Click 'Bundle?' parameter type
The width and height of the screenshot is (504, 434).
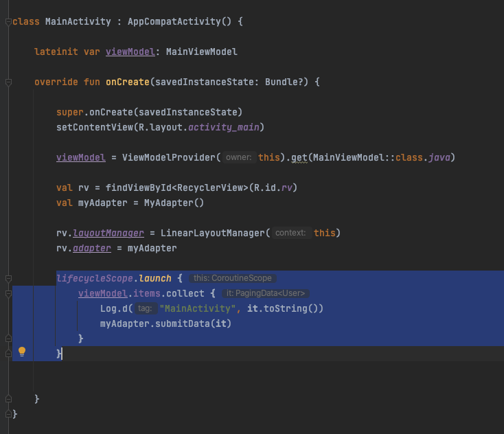[x=284, y=82]
